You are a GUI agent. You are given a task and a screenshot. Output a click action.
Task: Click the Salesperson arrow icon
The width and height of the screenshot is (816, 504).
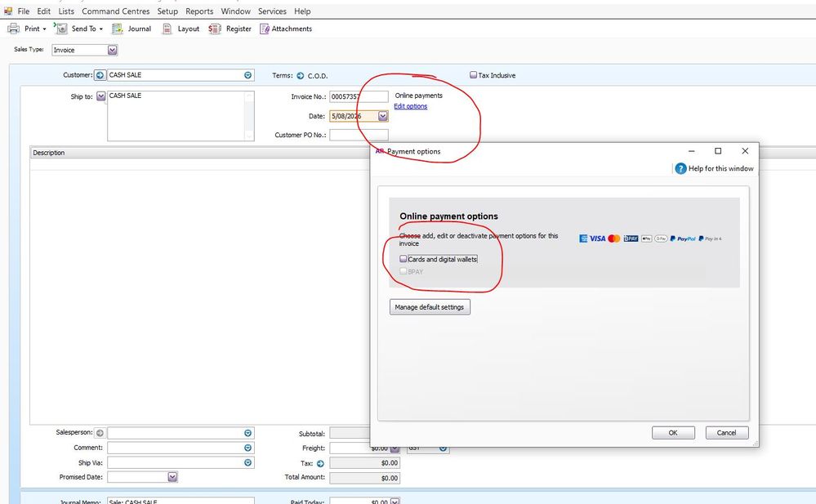tap(100, 433)
